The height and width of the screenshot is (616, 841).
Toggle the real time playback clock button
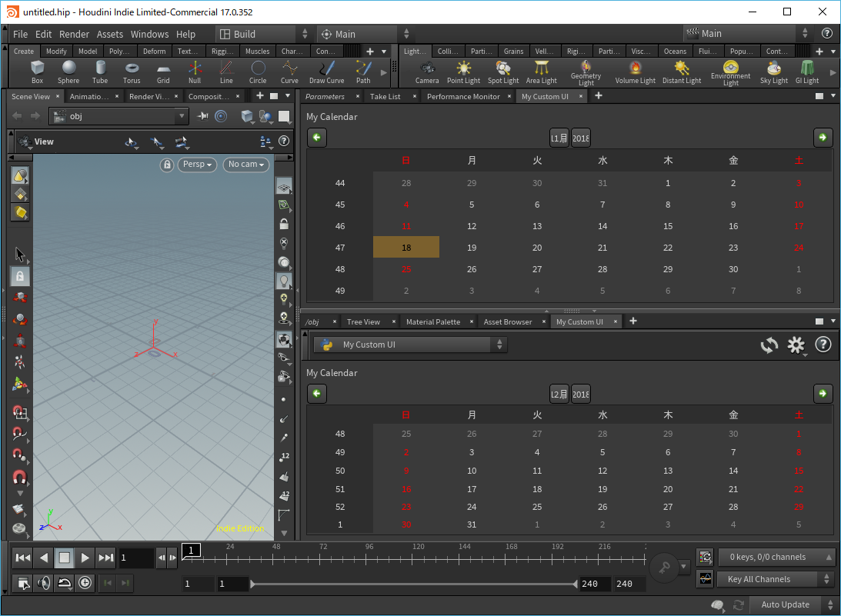point(85,583)
